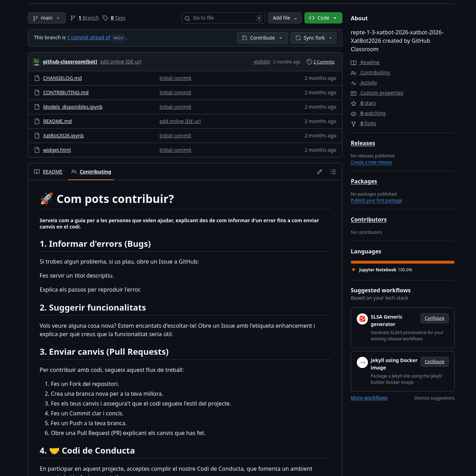Expand the Add file dropdown
Screen dimensions: 476x476
[284, 18]
